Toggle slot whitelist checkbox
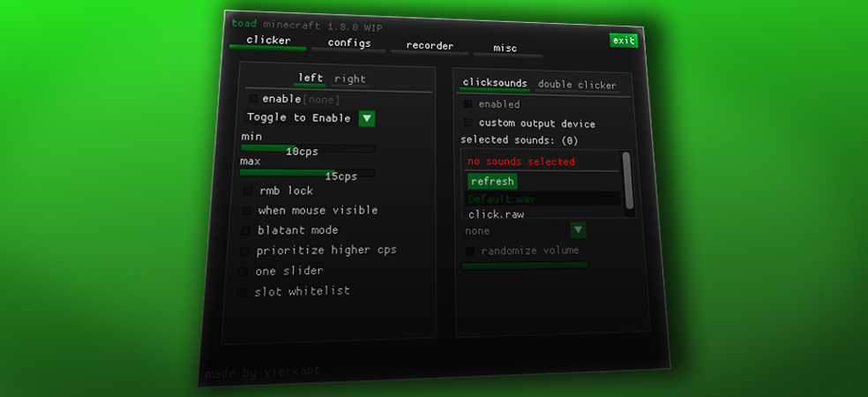Screen dimensions: 868x397 (x=243, y=292)
